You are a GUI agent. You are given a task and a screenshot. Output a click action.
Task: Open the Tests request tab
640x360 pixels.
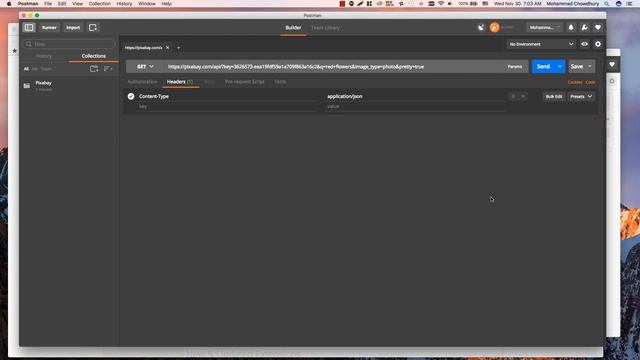tap(280, 82)
